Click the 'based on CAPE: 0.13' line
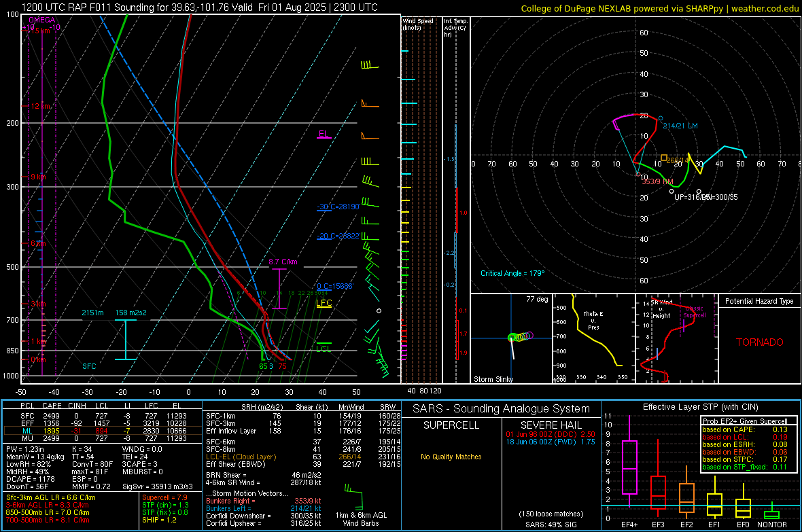The image size is (802, 532). 745,429
